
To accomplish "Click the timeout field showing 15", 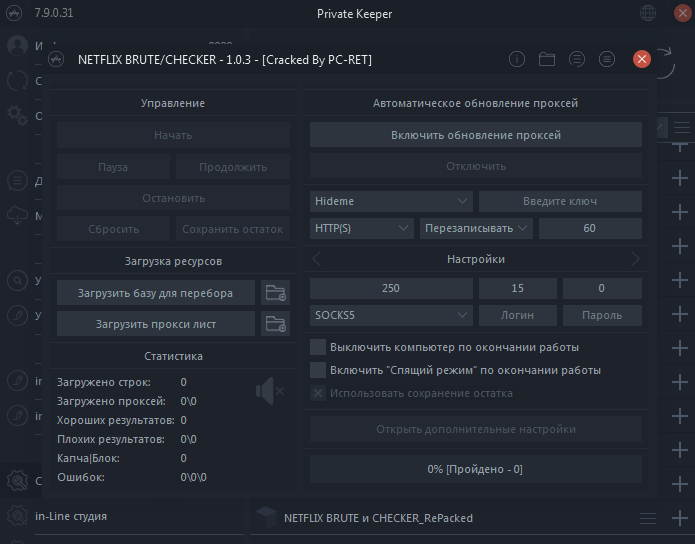I will 518,288.
